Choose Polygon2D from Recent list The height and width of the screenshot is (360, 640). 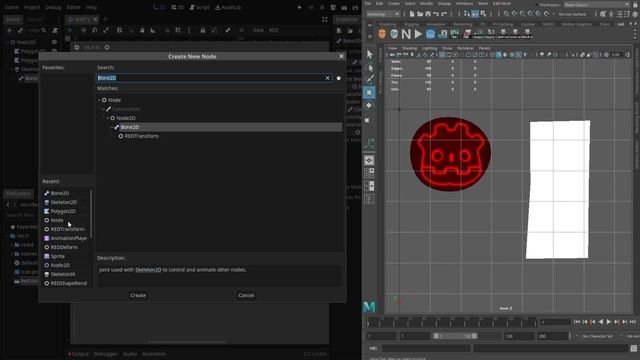(62, 211)
